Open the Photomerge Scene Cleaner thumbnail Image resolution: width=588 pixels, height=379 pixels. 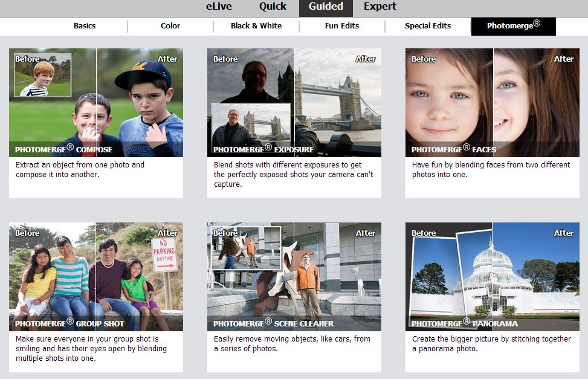click(294, 277)
